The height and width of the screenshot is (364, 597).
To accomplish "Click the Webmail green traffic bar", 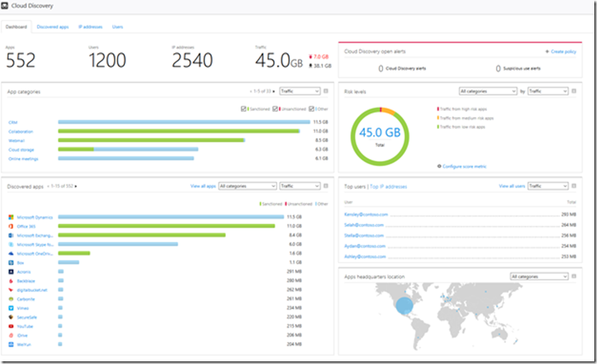I will pyautogui.click(x=151, y=140).
